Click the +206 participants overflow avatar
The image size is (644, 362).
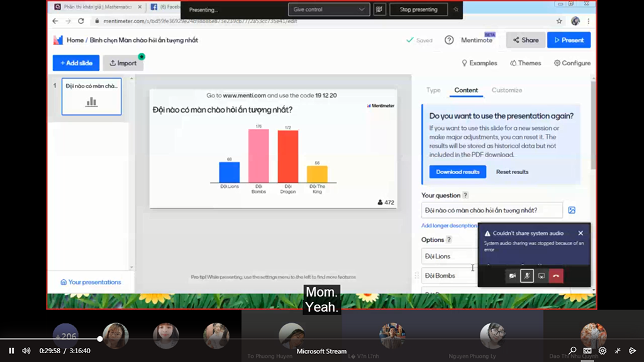point(65,336)
